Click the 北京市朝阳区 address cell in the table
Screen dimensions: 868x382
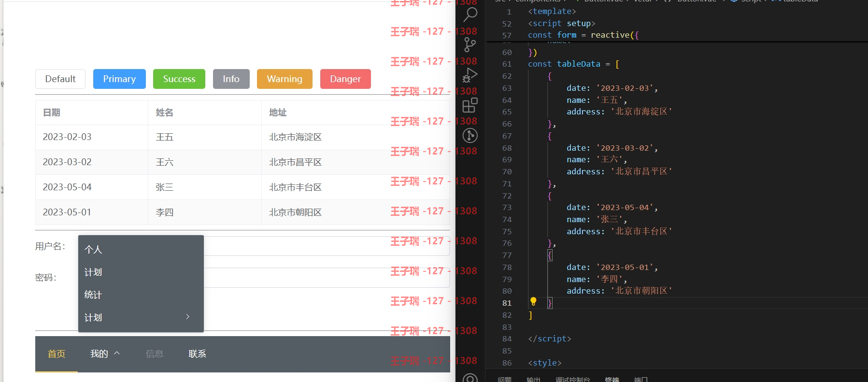pos(356,212)
